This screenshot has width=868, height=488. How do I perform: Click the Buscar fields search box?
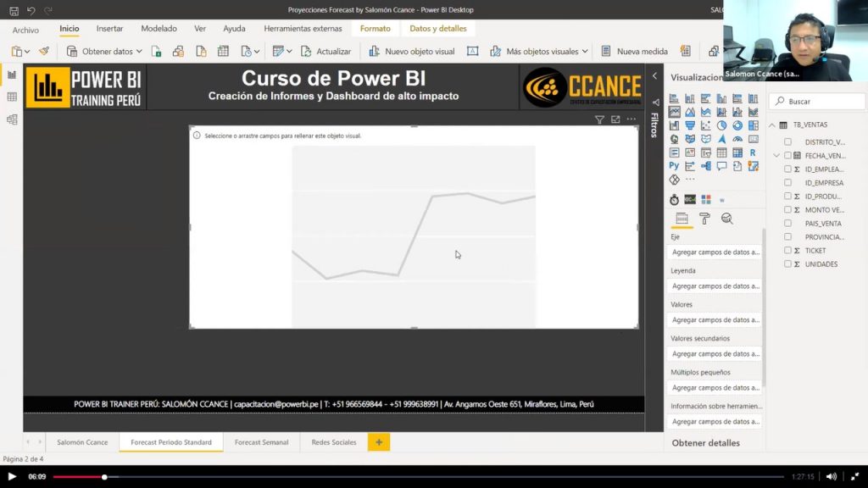tap(817, 102)
